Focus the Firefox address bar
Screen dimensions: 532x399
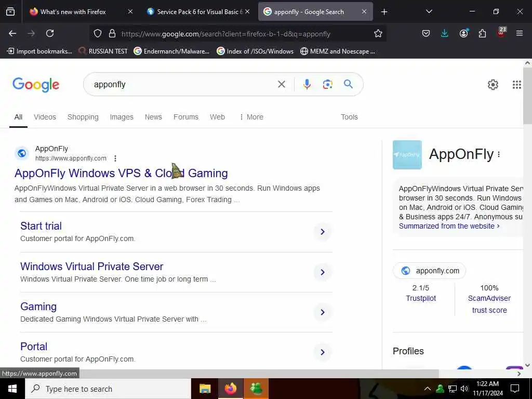(237, 34)
